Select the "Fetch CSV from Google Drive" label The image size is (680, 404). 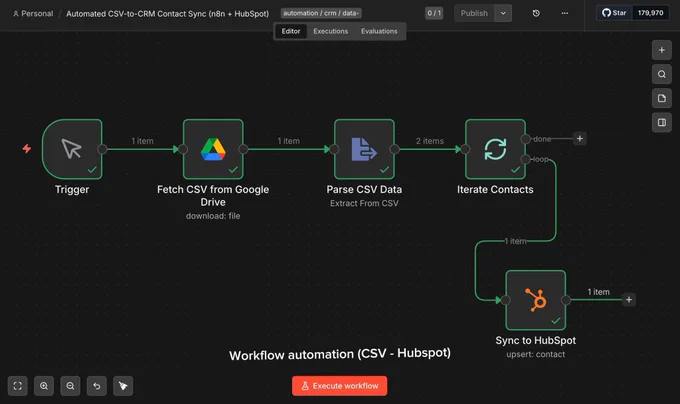click(213, 195)
